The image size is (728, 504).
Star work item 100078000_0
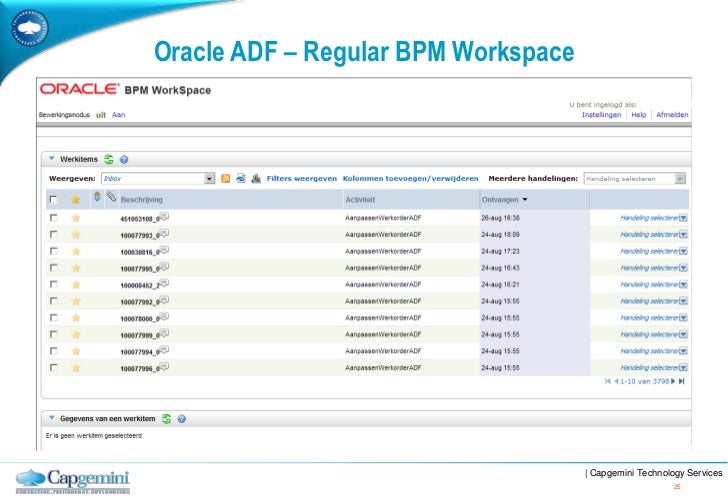76,318
